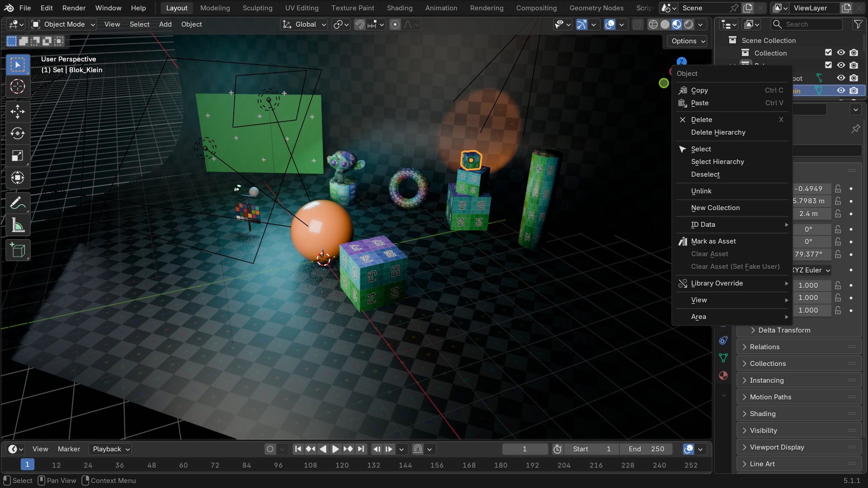Toggle X-ray view in header

coord(637,24)
